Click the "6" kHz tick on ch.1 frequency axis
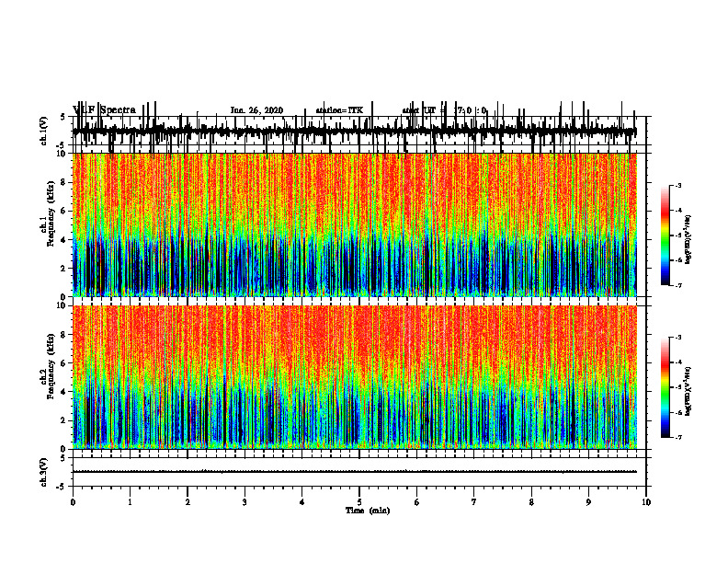 click(63, 211)
